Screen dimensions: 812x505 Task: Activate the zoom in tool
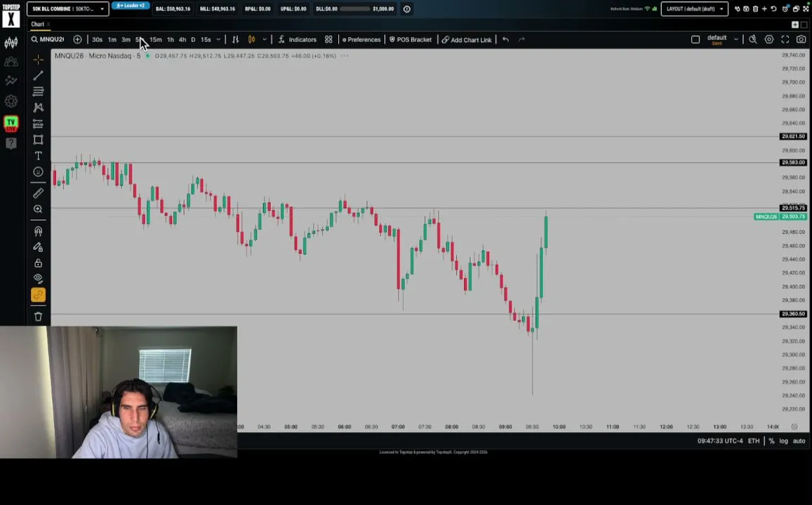tap(39, 209)
